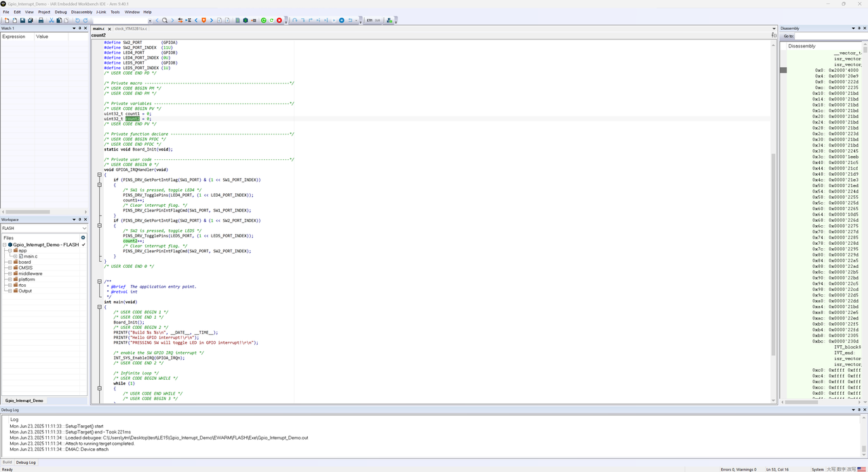This screenshot has height=472, width=868.
Task: Print the current document
Action: pos(41,20)
